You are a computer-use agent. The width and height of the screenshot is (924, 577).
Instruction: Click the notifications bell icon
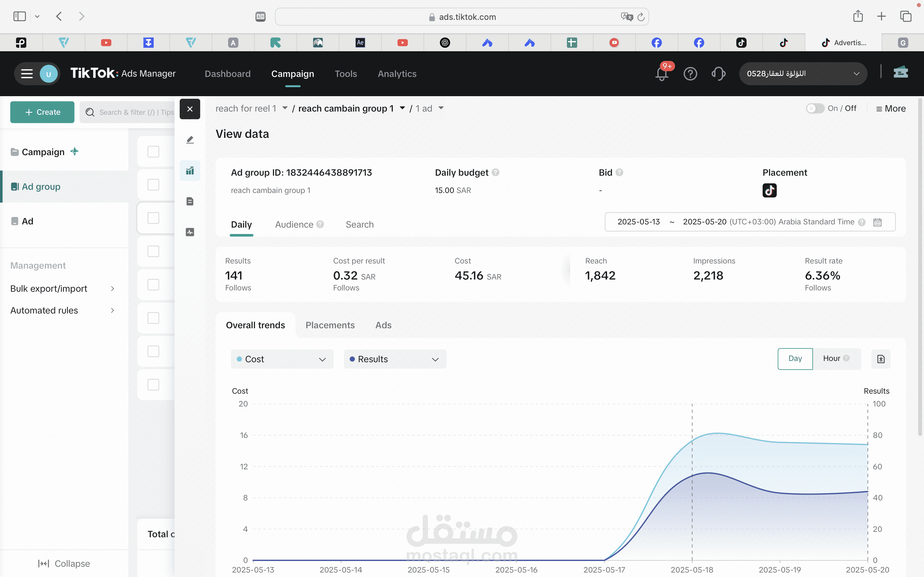[662, 73]
